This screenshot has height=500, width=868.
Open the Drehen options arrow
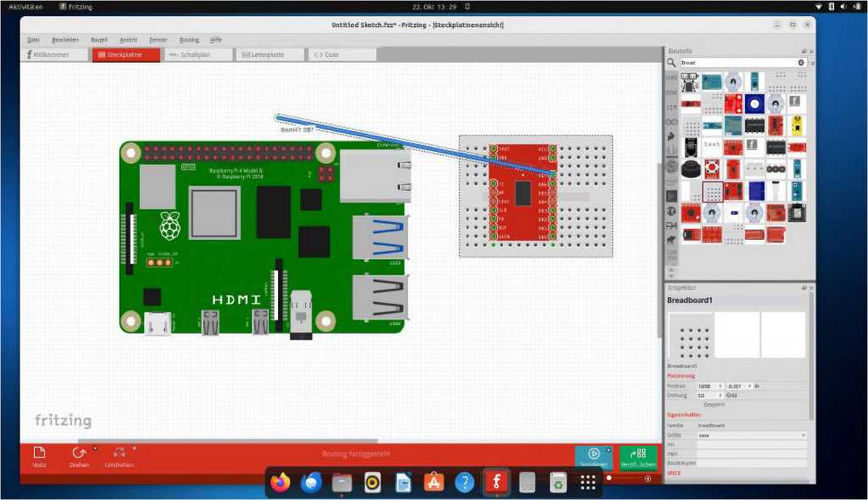95,448
